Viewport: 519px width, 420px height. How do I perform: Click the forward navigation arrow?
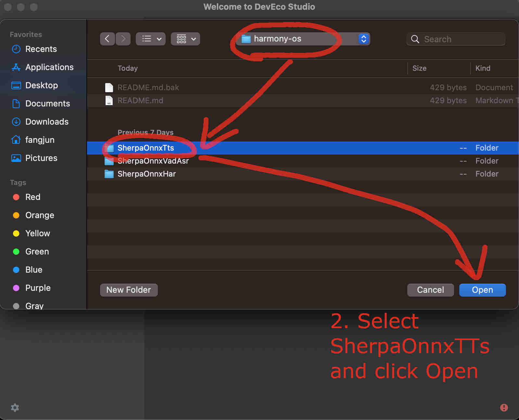click(x=123, y=39)
